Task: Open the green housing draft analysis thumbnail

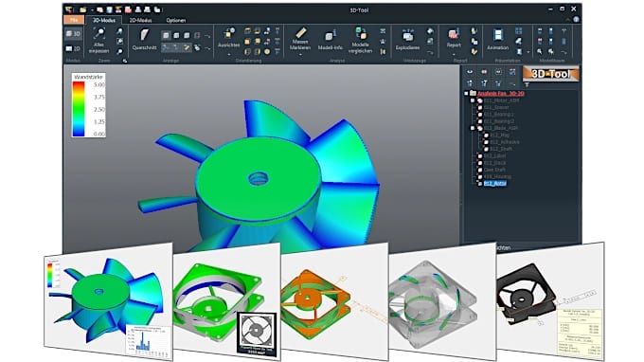Action: point(226,302)
